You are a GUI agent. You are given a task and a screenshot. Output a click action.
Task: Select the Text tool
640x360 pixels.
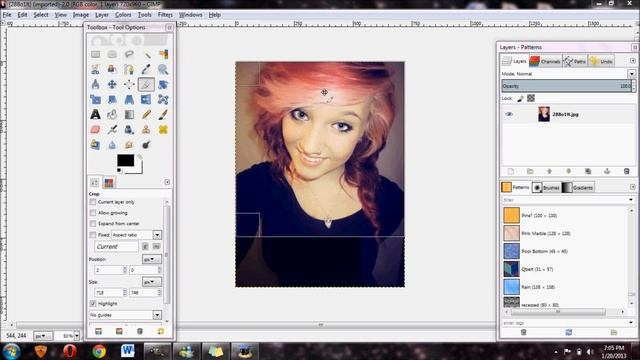point(96,115)
